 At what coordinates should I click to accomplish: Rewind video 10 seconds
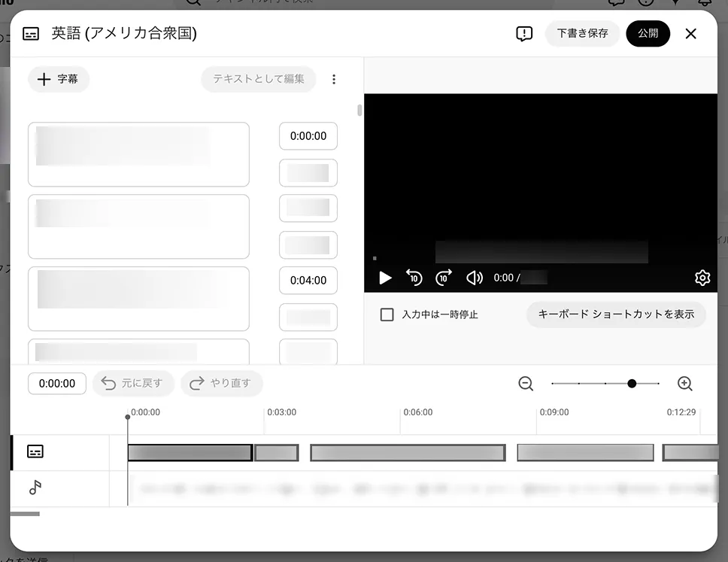point(414,278)
